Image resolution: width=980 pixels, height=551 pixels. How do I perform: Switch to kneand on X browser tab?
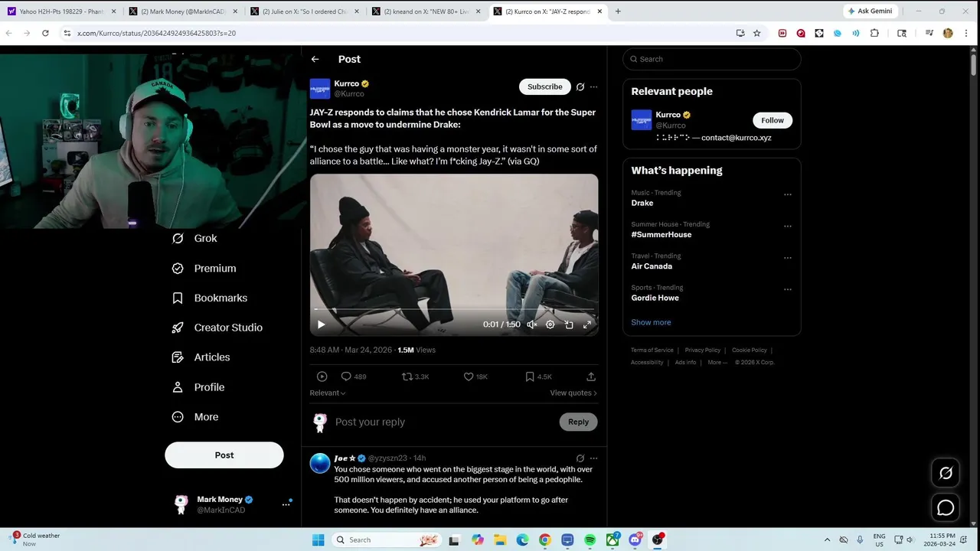pyautogui.click(x=426, y=11)
